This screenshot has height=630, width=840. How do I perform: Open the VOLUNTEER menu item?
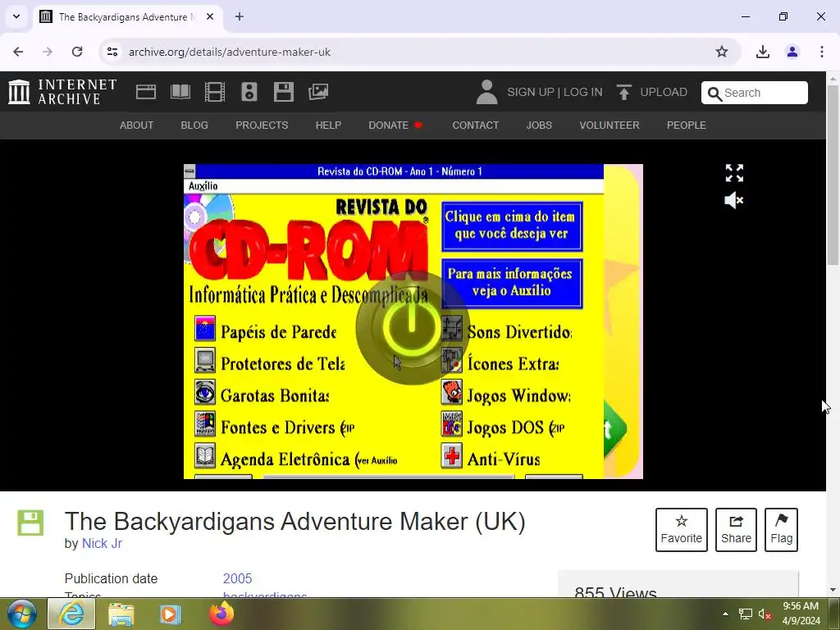609,126
